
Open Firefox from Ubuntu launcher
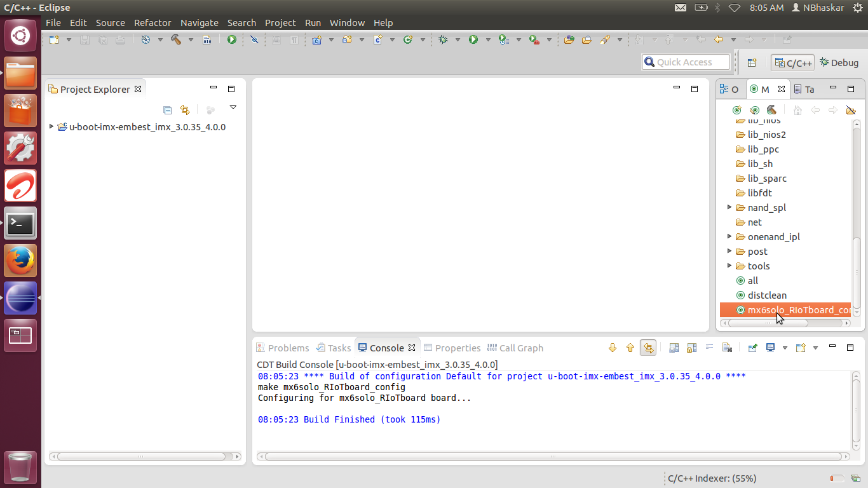pos(20,261)
